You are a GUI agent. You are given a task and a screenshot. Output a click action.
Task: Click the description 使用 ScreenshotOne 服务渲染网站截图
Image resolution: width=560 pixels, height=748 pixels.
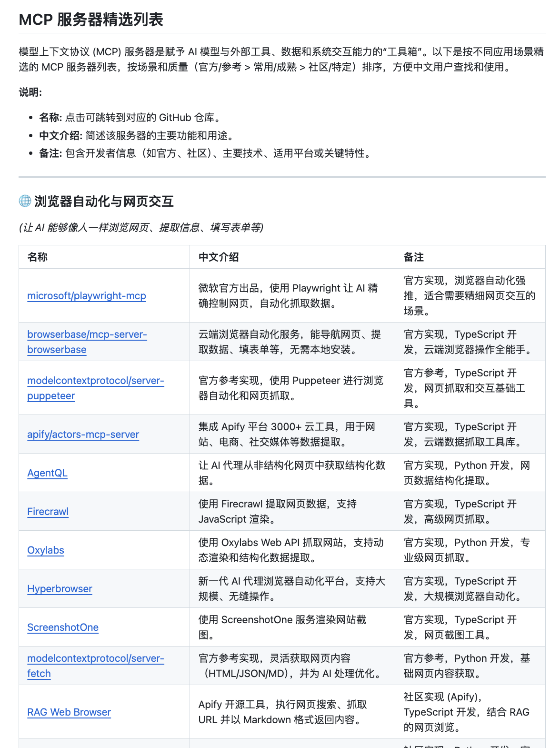[x=282, y=627]
